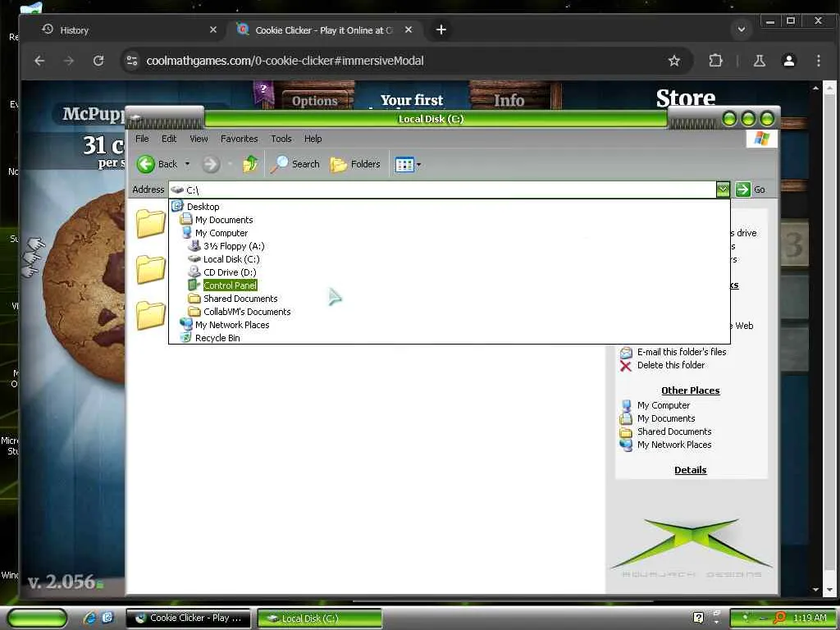Image resolution: width=840 pixels, height=630 pixels.
Task: Open Chrome extensions puzzle icon
Action: (715, 61)
